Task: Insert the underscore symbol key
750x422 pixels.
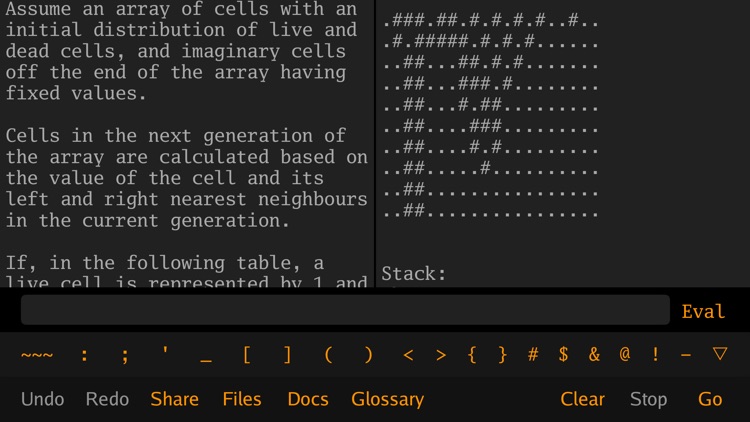Action: 206,361
